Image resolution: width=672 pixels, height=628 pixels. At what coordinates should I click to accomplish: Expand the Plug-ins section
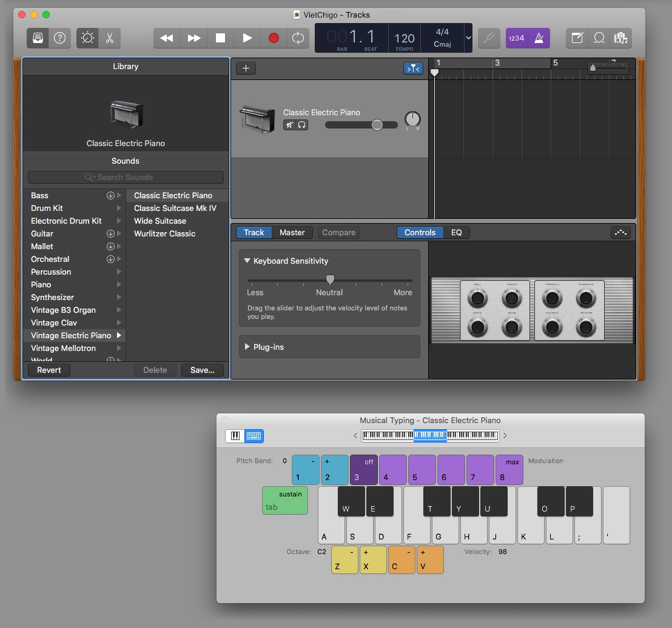pos(247,347)
